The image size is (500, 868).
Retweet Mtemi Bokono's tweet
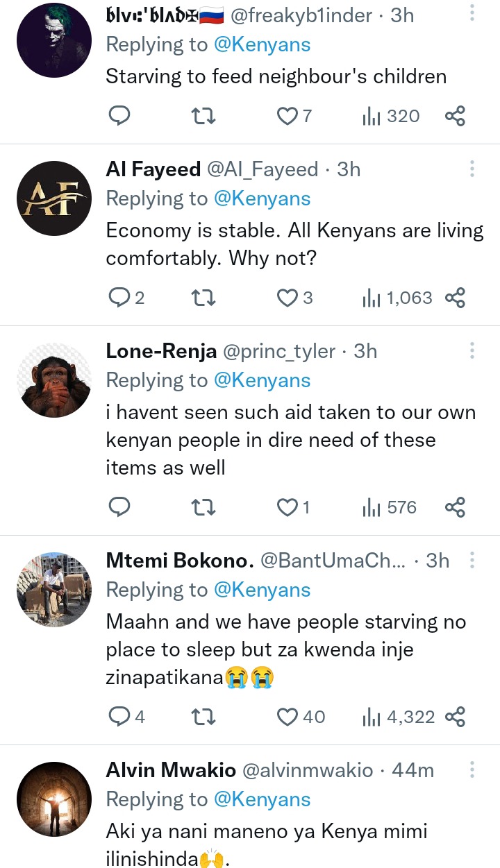(203, 717)
